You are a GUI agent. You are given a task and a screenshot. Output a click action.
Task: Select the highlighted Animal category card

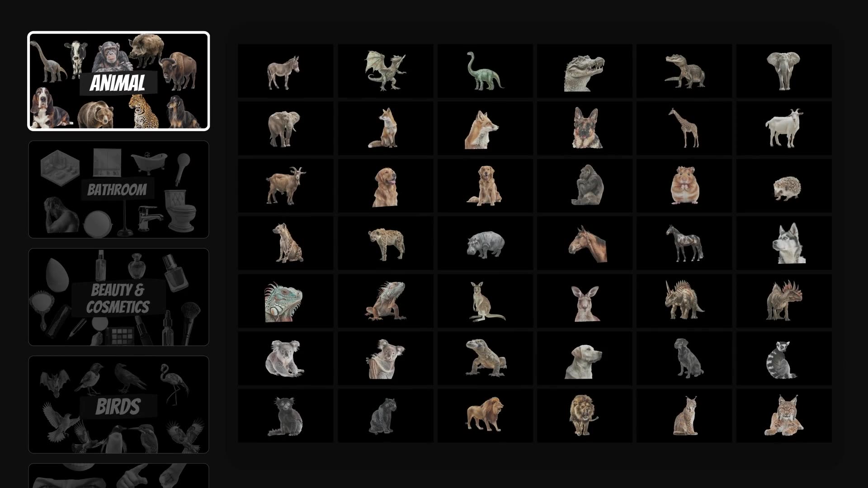118,81
